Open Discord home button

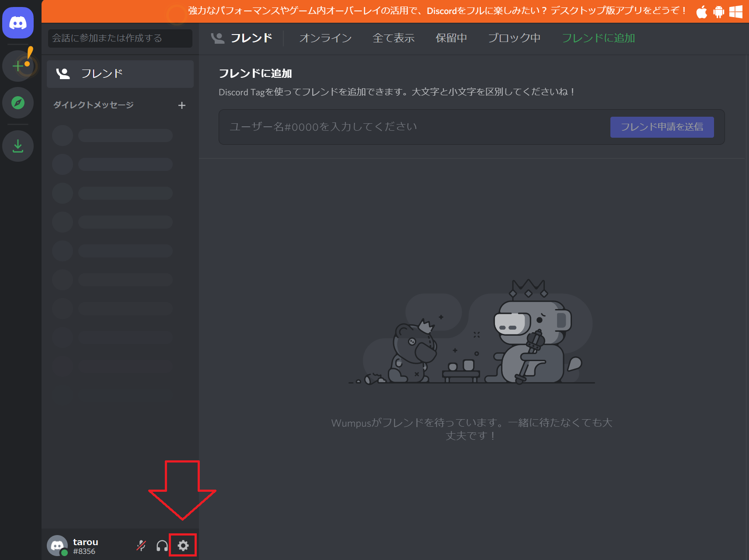tap(18, 23)
